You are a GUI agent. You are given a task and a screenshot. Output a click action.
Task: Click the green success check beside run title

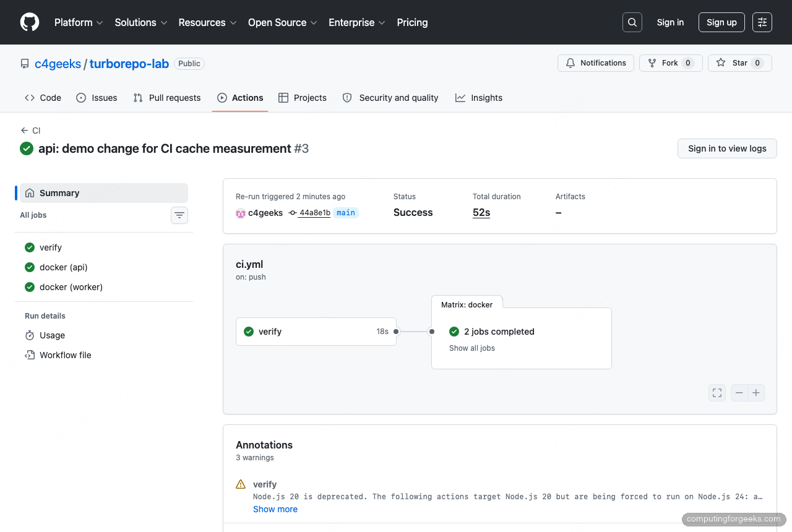click(27, 148)
